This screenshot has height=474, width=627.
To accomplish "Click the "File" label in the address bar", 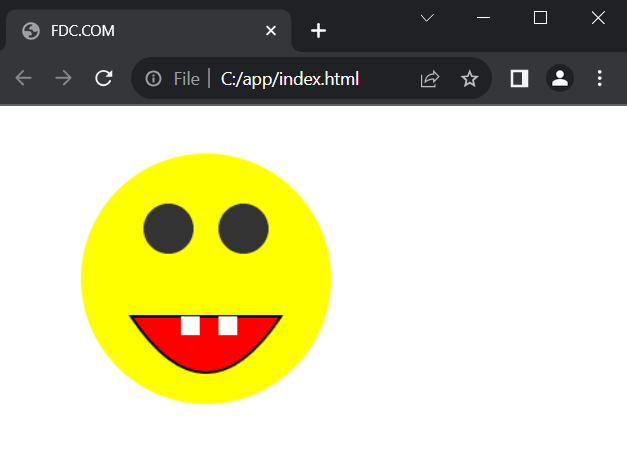I will coord(186,79).
